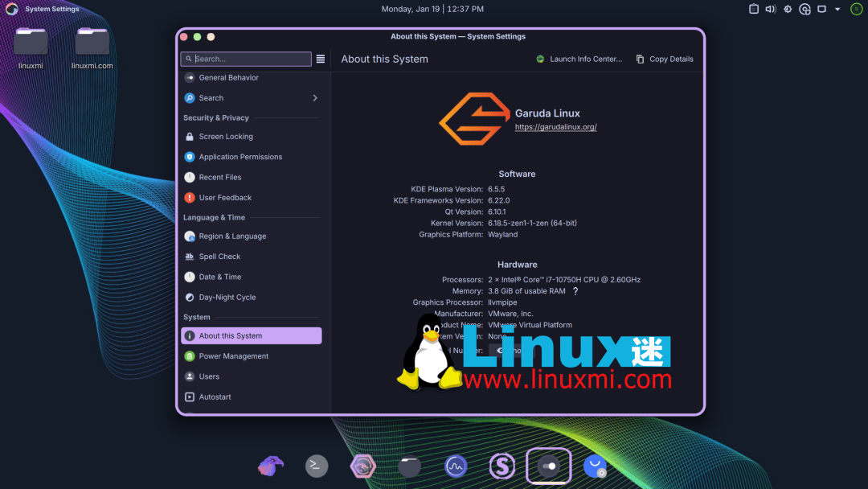The image size is (868, 489).
Task: Open Region & Language settings
Action: click(x=252, y=236)
